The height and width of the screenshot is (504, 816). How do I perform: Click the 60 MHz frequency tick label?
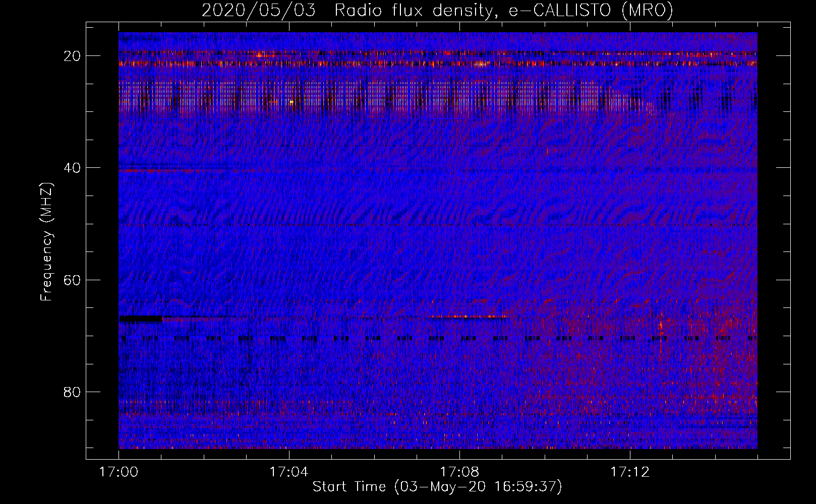[x=73, y=280]
